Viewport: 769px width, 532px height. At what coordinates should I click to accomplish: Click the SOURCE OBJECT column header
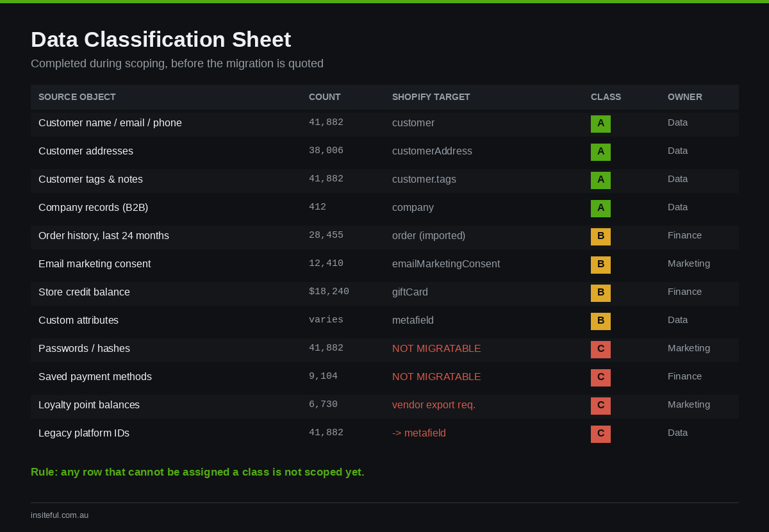77,97
